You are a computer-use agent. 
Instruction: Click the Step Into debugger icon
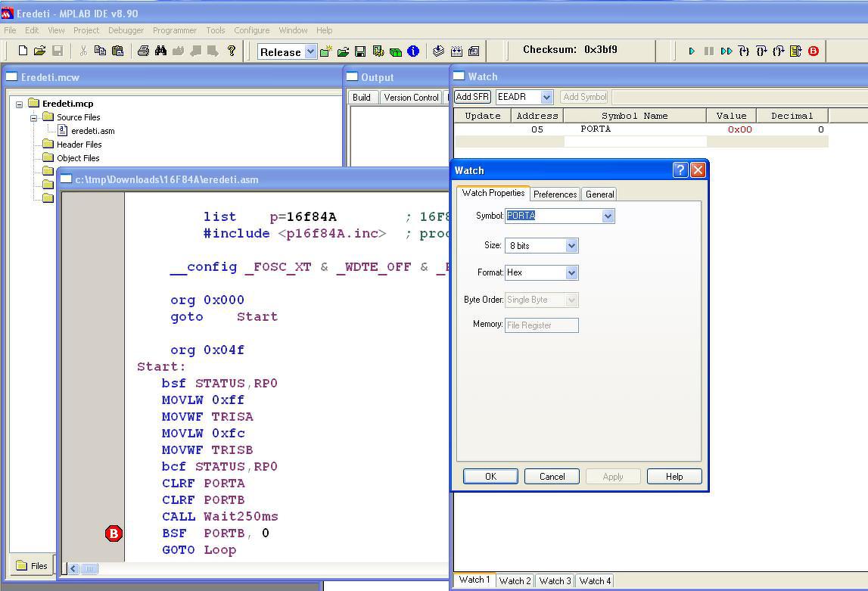[x=744, y=51]
